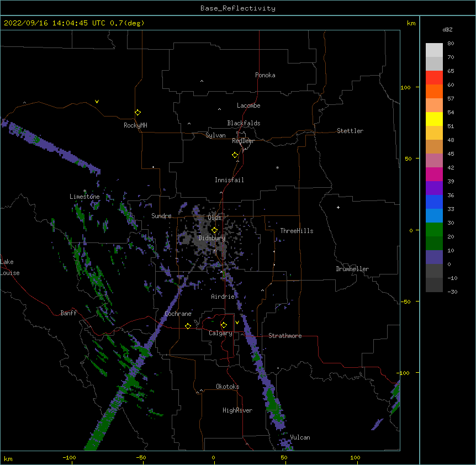Click the HighRiver town label
476x465 pixels.
237,410
